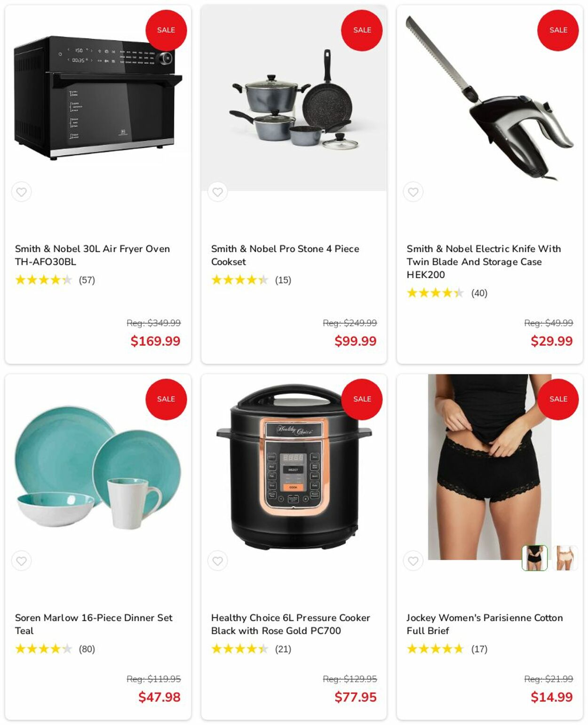Open Soren Marlow 16-Piece Dinner Set title

(x=94, y=624)
